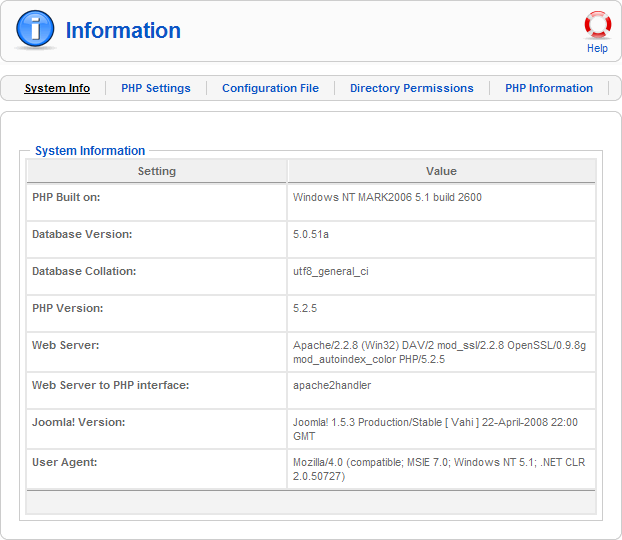
Task: Select the PHP version value 5.2.5
Action: pyautogui.click(x=305, y=308)
